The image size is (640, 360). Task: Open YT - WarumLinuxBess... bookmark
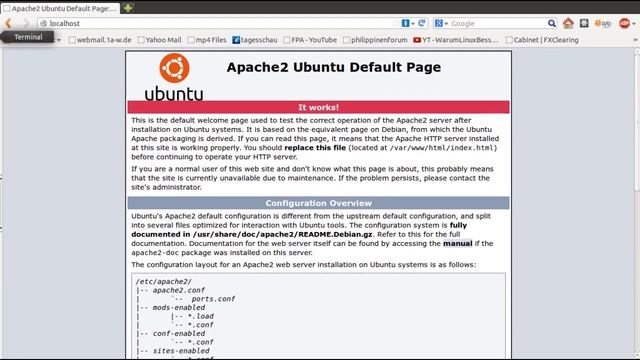[456, 40]
